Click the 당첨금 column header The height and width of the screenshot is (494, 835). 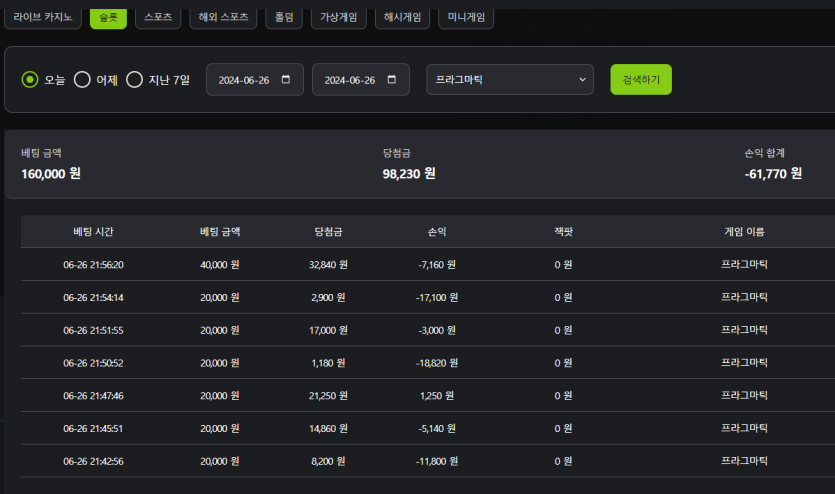(x=329, y=232)
